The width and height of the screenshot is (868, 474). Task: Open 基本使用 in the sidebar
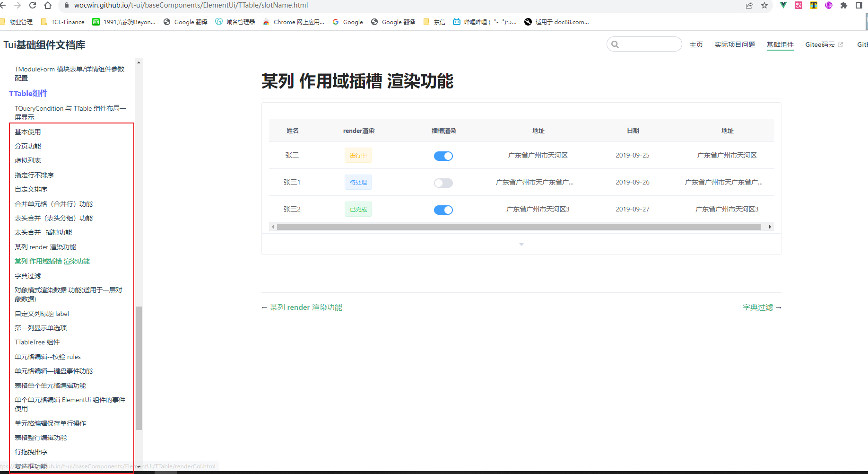click(x=28, y=132)
